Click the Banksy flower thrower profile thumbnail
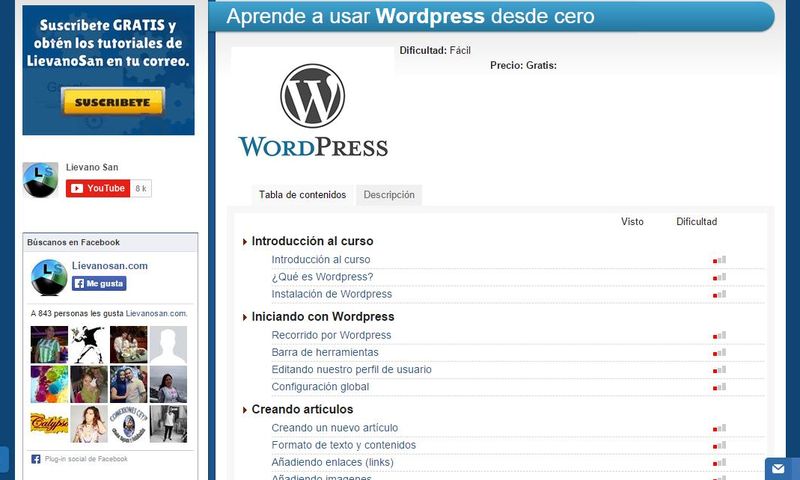 click(x=89, y=345)
